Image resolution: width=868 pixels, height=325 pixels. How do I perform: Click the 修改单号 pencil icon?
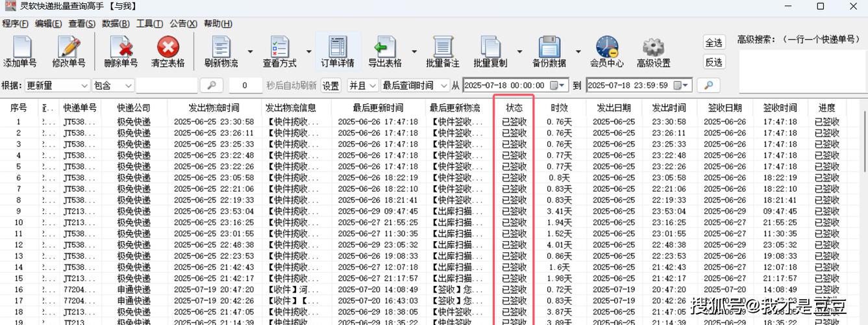coord(68,49)
